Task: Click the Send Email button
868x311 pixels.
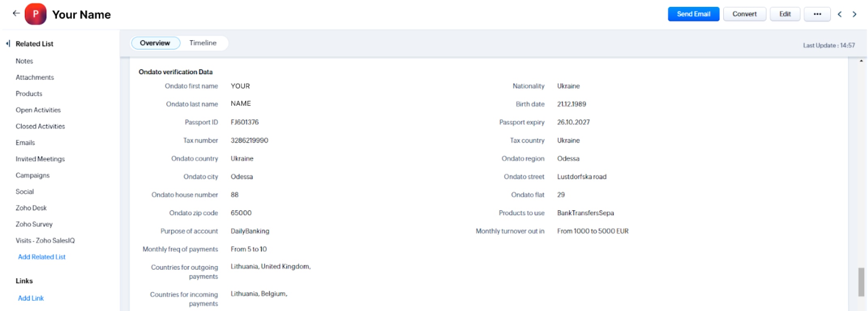Action: tap(693, 14)
